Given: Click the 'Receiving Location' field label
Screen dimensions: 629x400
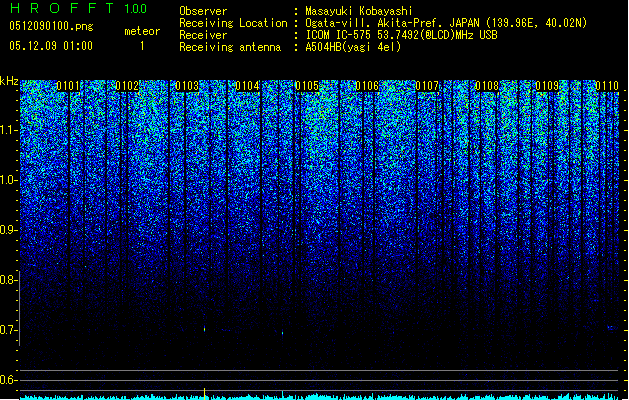Looking at the screenshot, I should click(x=233, y=23).
